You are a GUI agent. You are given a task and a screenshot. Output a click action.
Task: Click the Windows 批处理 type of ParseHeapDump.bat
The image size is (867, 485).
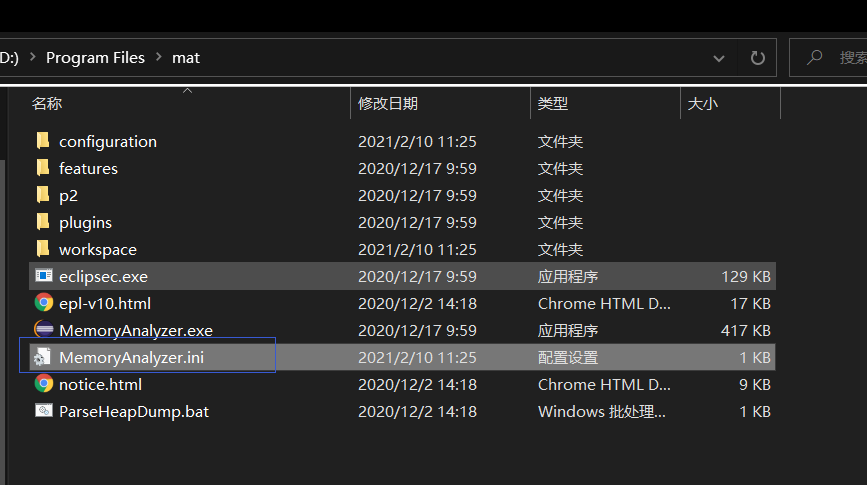point(602,412)
